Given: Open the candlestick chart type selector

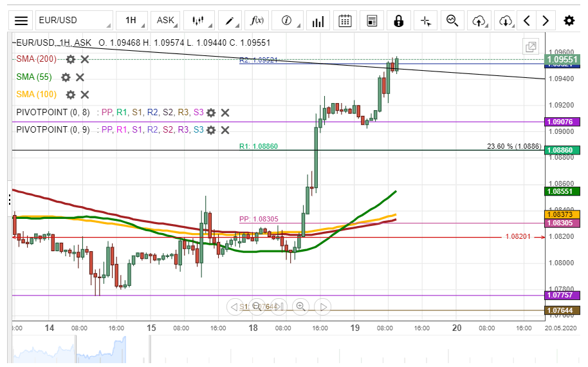Looking at the screenshot, I should (198, 20).
